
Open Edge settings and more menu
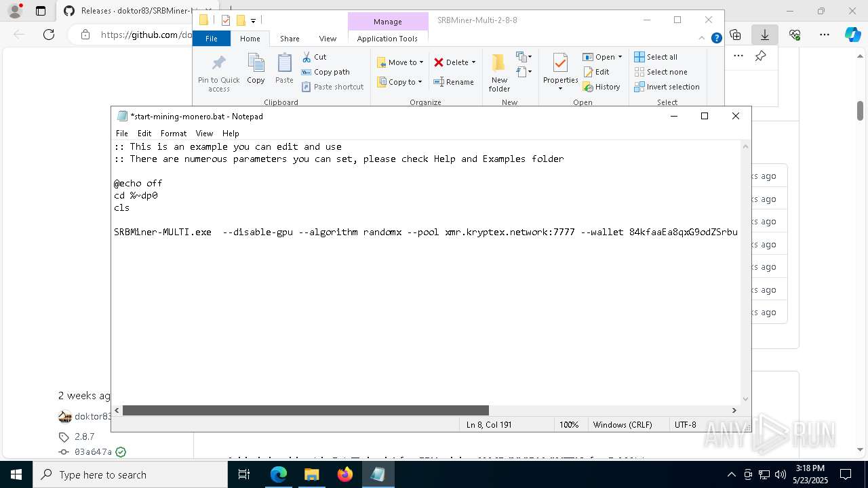point(825,34)
